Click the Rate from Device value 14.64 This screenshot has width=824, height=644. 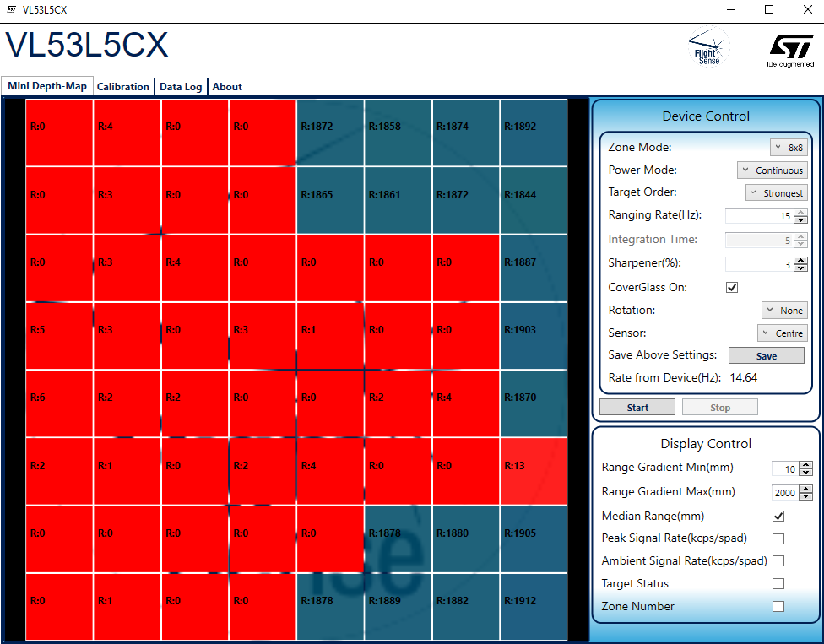pos(743,377)
